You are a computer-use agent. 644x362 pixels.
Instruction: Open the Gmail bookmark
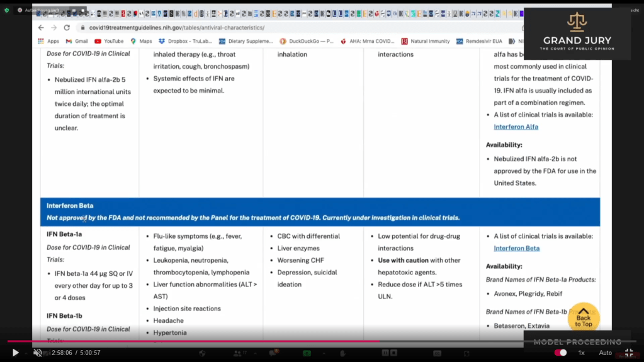click(77, 42)
